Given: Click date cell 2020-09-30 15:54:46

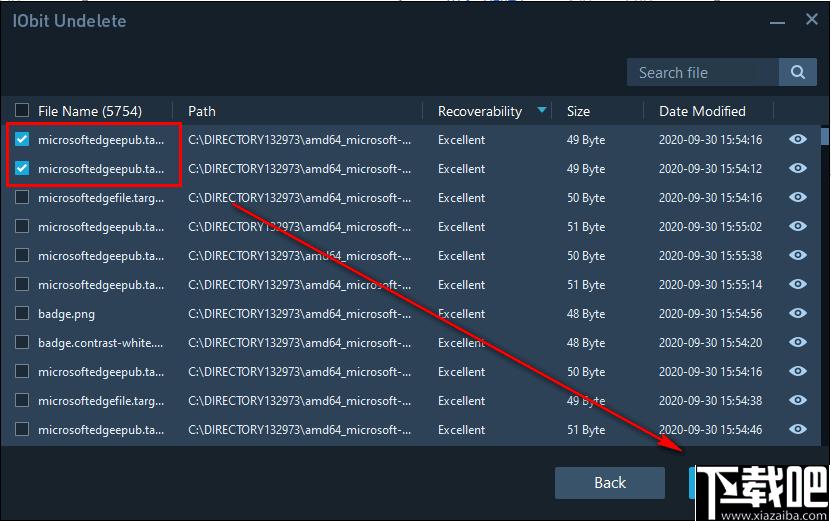Looking at the screenshot, I should point(710,430).
